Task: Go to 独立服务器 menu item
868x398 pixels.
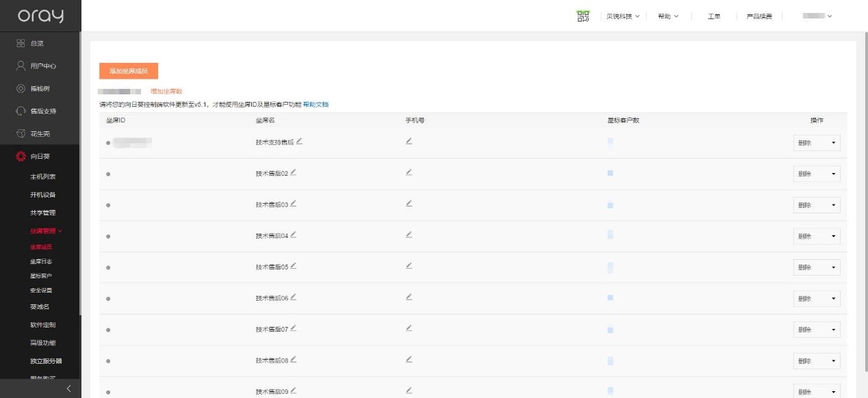Action: click(46, 361)
